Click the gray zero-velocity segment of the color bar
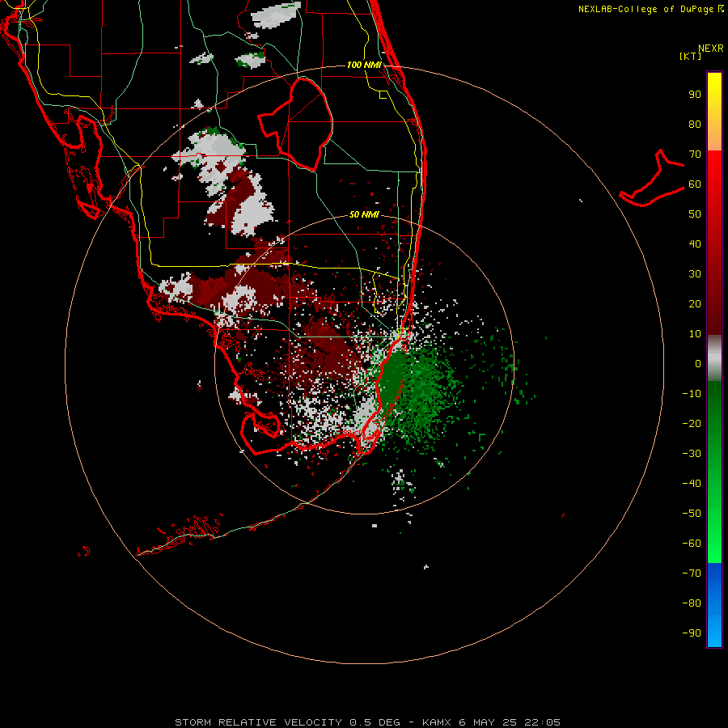Screen dimensions: 728x728 [714, 358]
